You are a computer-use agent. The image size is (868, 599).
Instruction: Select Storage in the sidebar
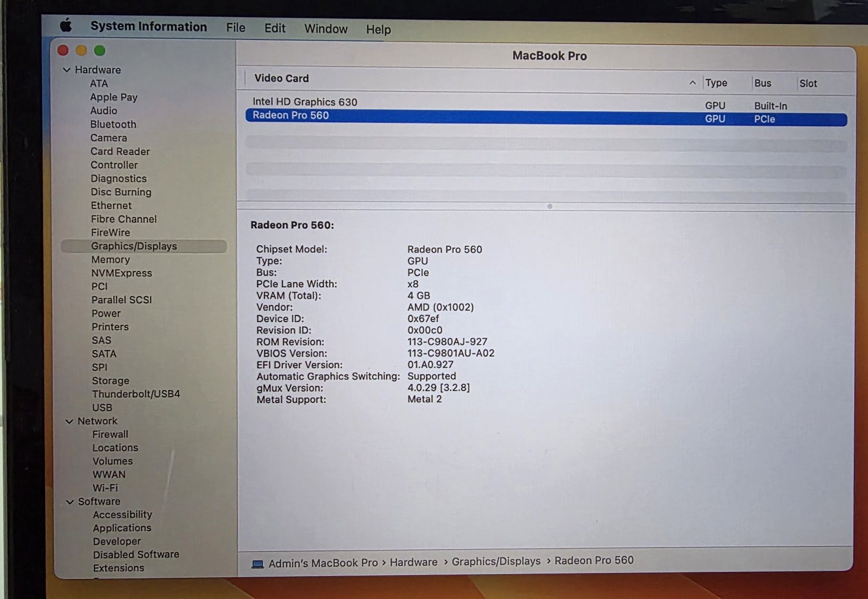(111, 381)
